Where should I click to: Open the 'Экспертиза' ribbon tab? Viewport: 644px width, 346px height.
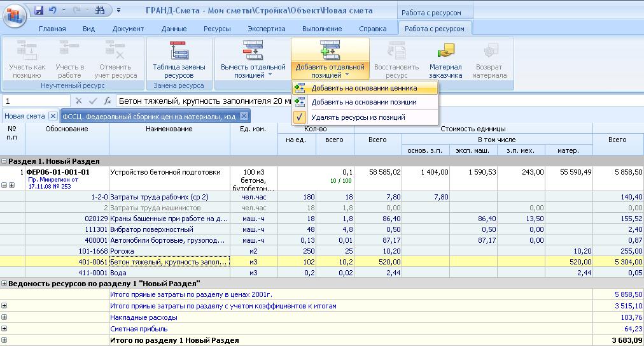(x=267, y=29)
